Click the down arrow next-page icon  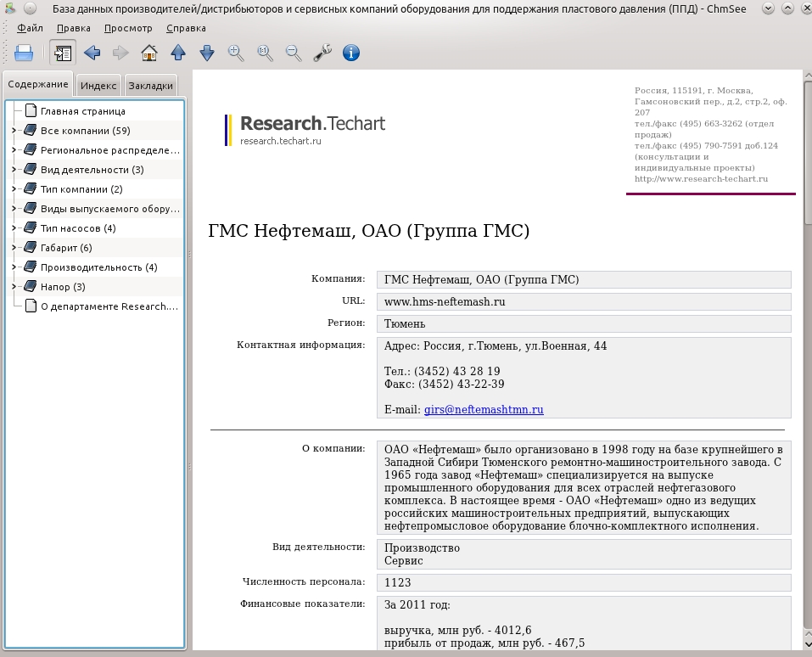click(207, 53)
